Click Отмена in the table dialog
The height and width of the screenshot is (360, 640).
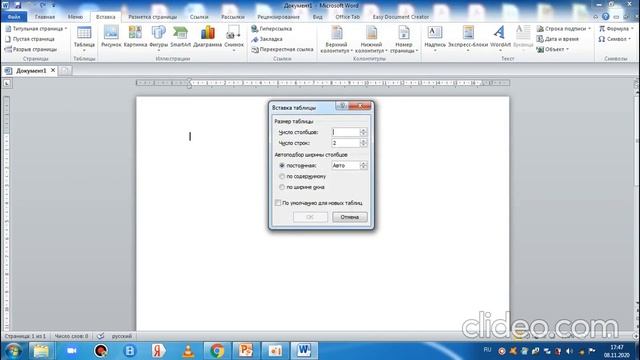350,217
